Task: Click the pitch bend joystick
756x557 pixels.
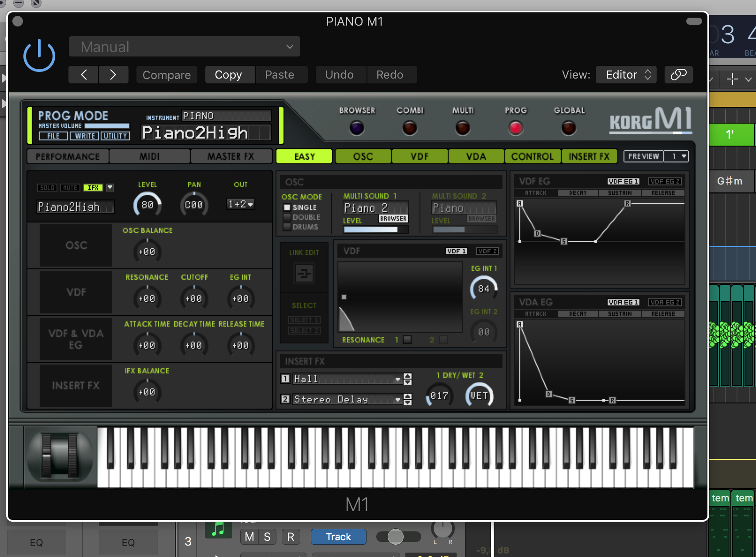Action: tap(60, 456)
